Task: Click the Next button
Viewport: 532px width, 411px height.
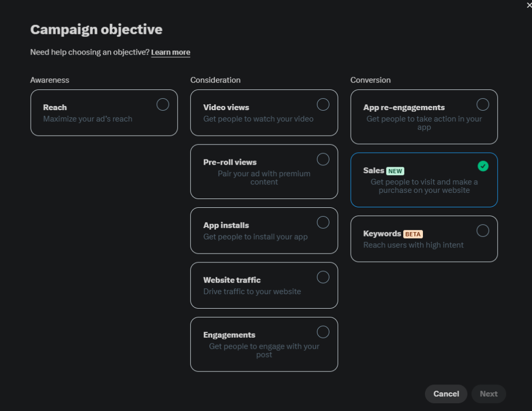Action: click(x=488, y=394)
